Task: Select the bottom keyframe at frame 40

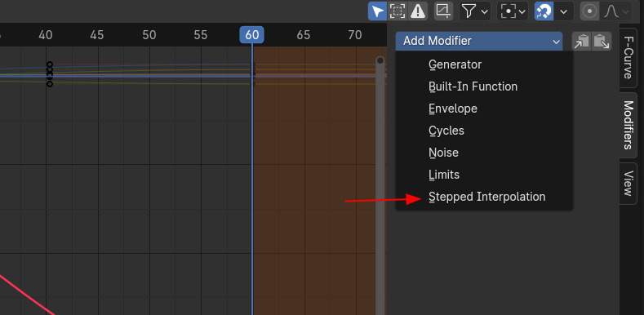Action: click(50, 84)
